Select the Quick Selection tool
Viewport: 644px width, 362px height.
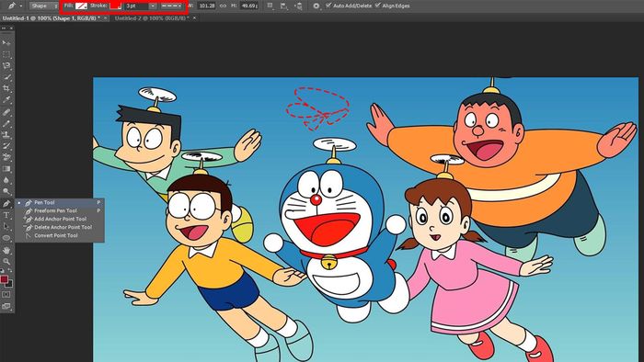tap(6, 77)
